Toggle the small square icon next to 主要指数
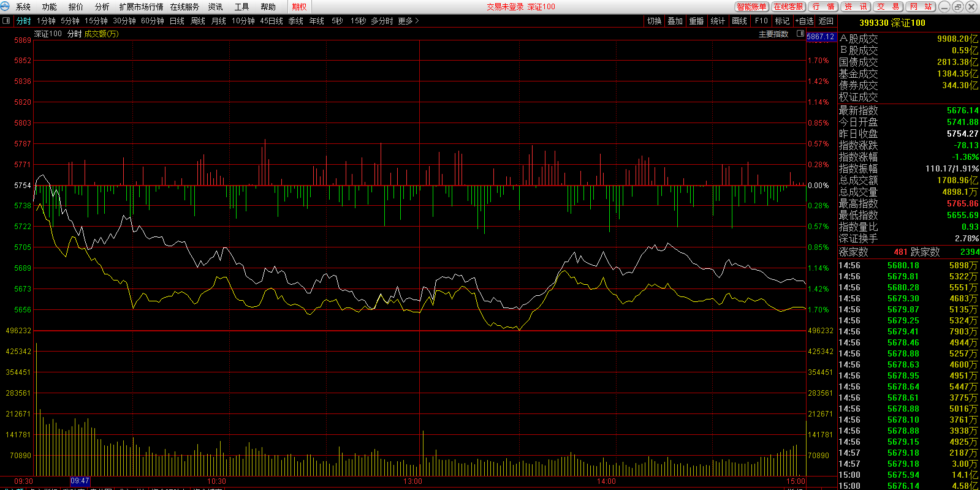Viewport: 980px width, 490px height. click(x=800, y=34)
